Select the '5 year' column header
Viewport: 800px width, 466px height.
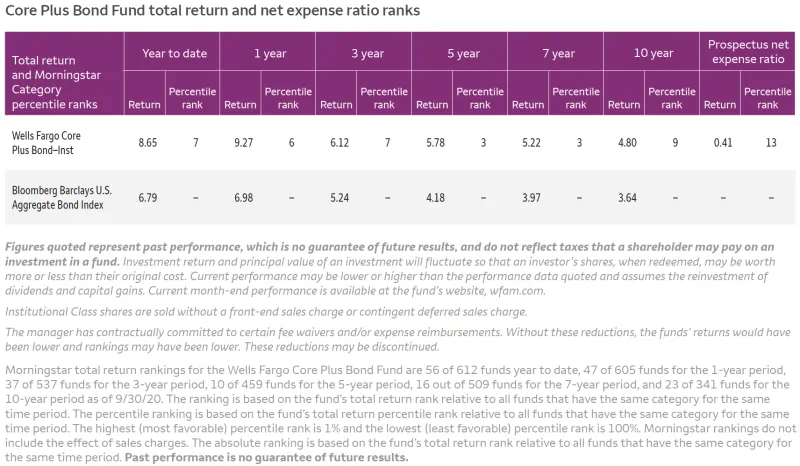click(459, 53)
